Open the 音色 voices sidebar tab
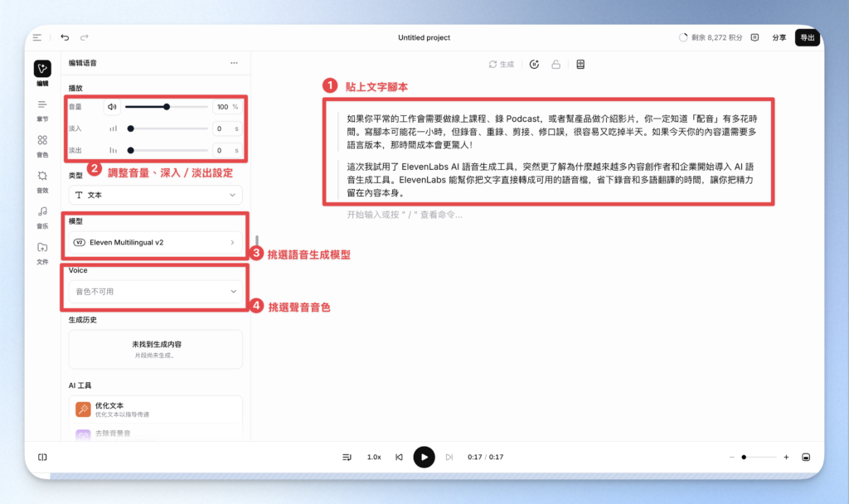 pyautogui.click(x=42, y=146)
